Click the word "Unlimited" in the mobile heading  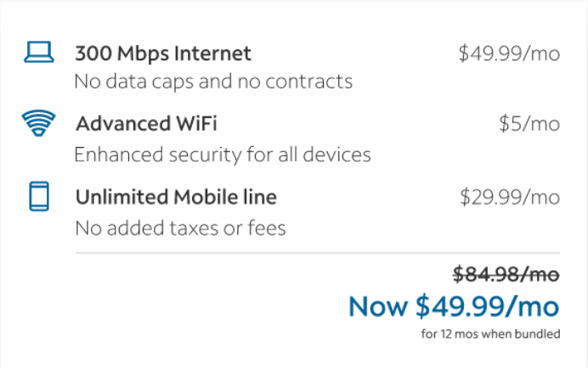[x=117, y=197]
